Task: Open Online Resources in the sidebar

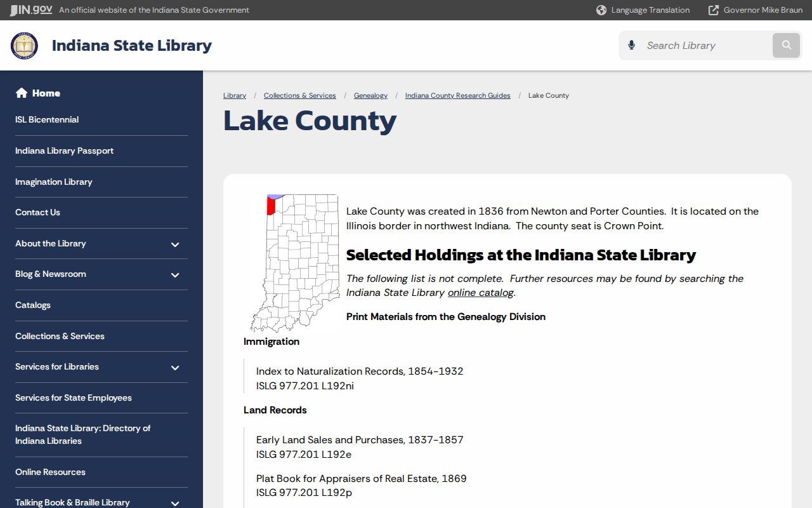Action: pyautogui.click(x=50, y=472)
